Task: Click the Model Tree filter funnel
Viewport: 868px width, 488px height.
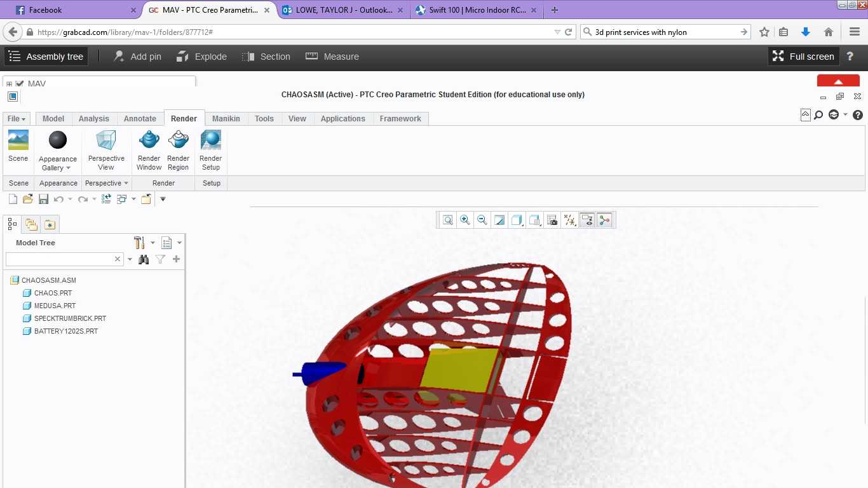Action: (x=161, y=259)
